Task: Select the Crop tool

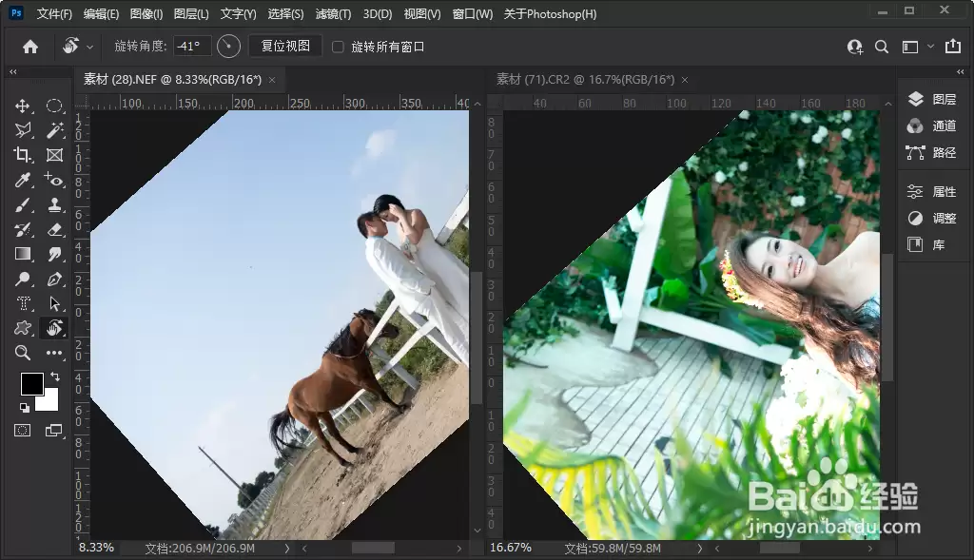Action: tap(23, 155)
